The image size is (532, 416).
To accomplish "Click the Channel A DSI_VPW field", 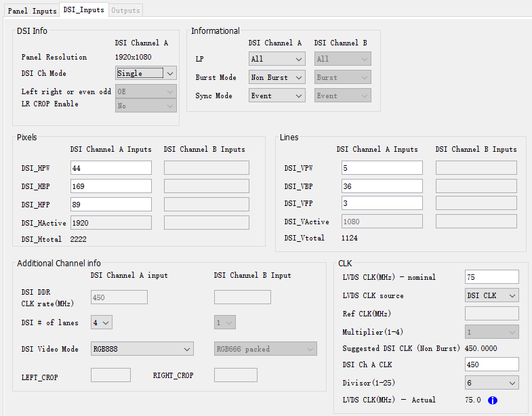I will pyautogui.click(x=382, y=168).
